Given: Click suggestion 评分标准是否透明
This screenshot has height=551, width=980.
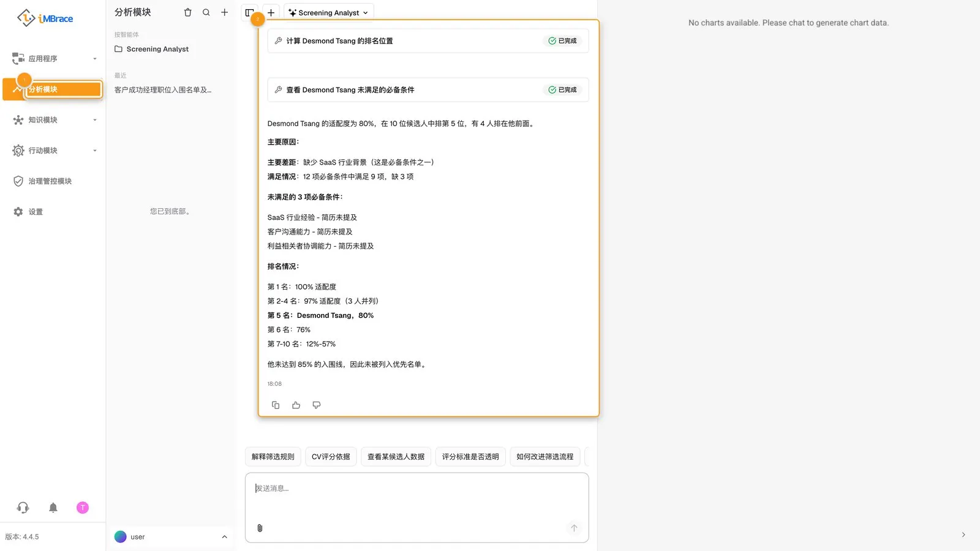Looking at the screenshot, I should 470,457.
